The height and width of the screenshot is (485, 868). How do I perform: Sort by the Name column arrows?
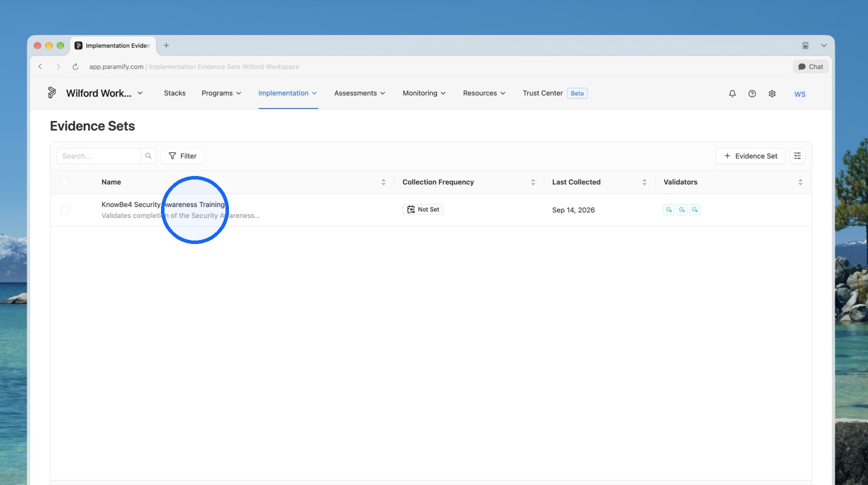pos(383,182)
